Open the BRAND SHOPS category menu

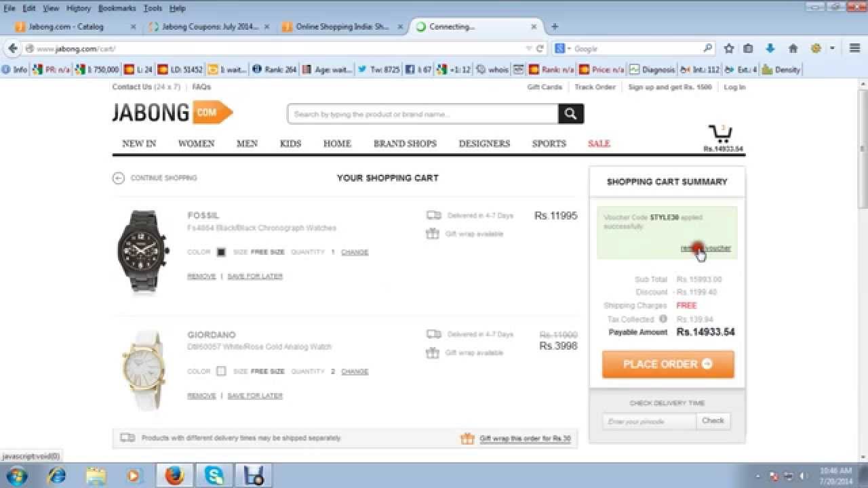tap(405, 144)
